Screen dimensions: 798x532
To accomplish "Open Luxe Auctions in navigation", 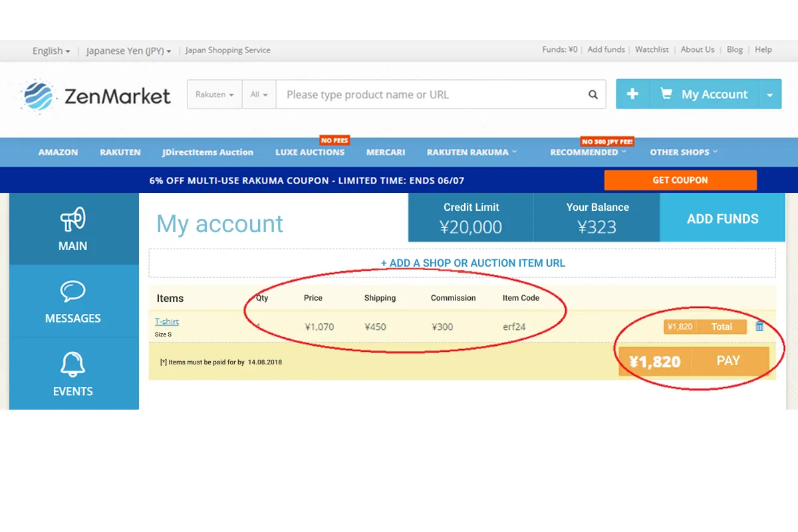I will [310, 152].
